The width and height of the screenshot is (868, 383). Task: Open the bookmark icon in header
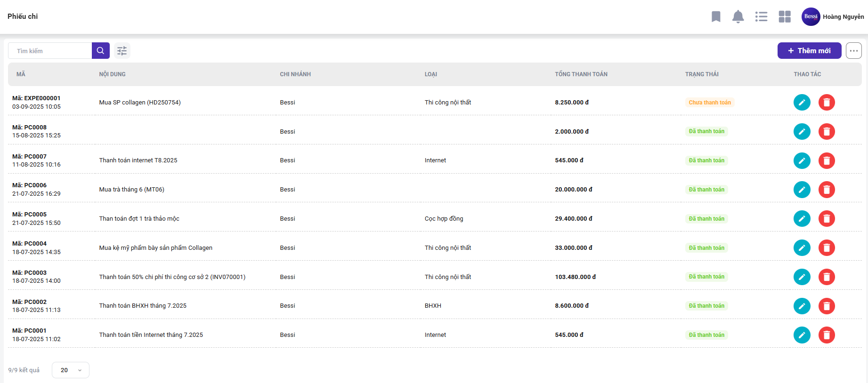coord(716,17)
